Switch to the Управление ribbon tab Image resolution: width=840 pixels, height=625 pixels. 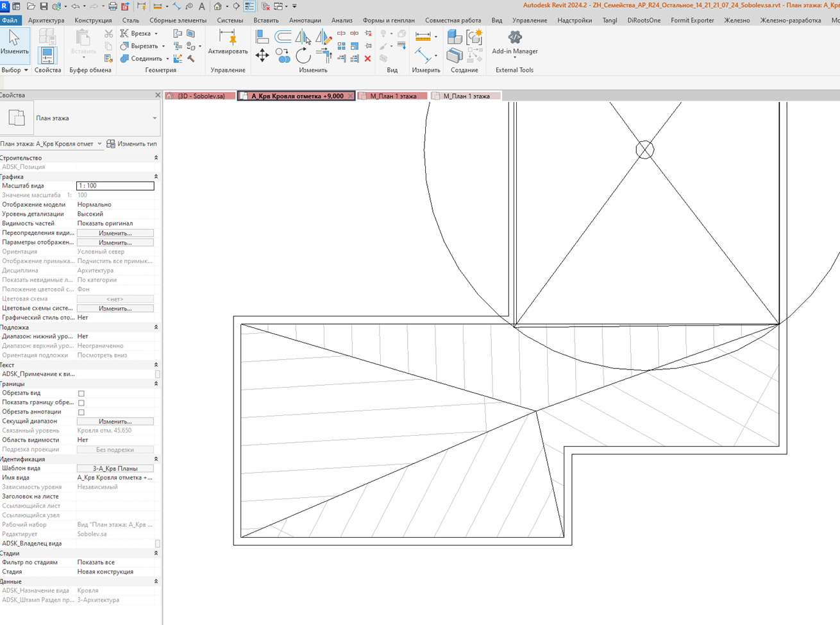tap(530, 21)
